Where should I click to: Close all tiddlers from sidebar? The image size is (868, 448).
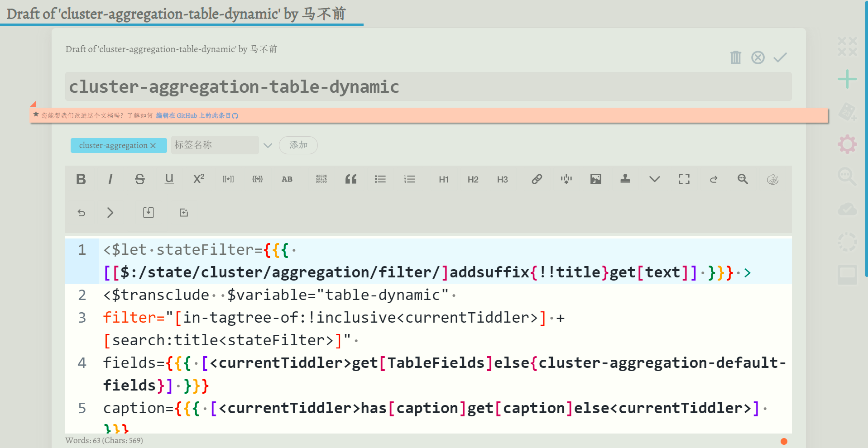tap(847, 46)
